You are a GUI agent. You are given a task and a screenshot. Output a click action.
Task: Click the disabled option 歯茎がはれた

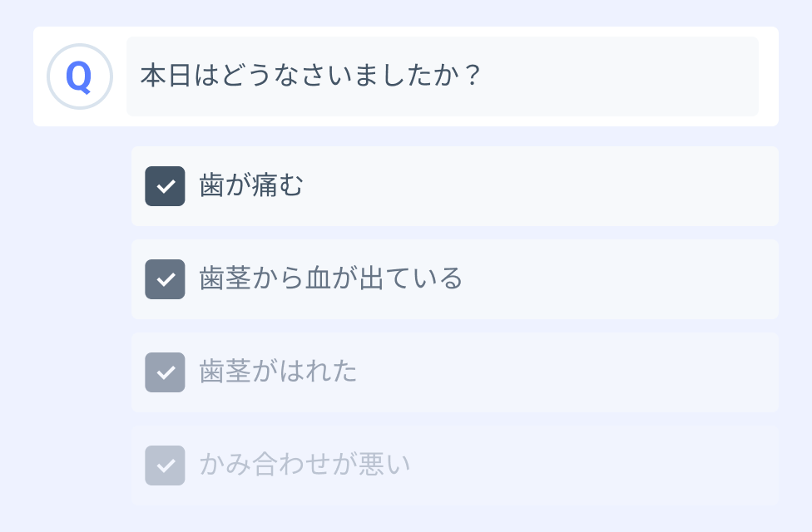coord(454,372)
